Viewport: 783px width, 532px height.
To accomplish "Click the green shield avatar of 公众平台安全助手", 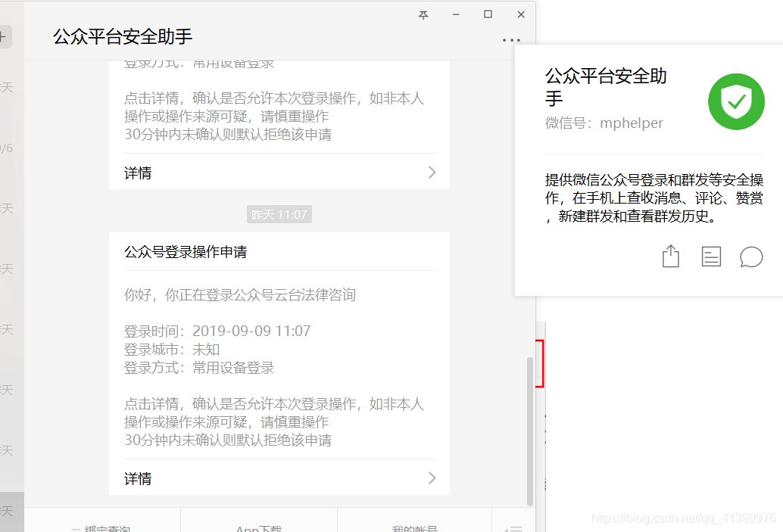I will (736, 101).
